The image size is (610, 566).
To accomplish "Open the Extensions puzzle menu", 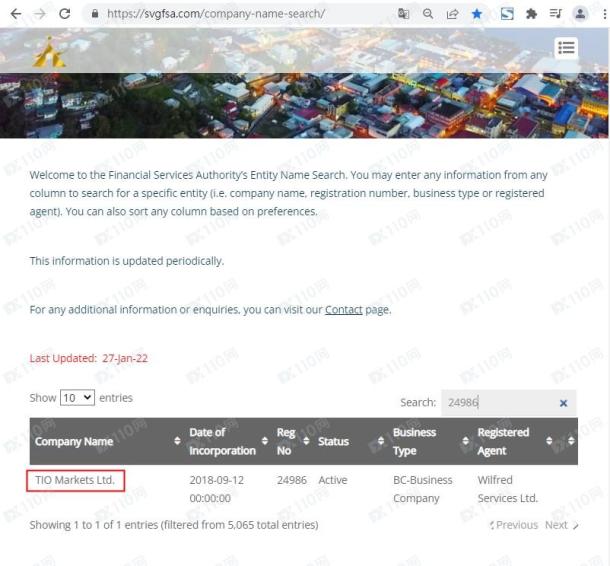I will tap(531, 14).
